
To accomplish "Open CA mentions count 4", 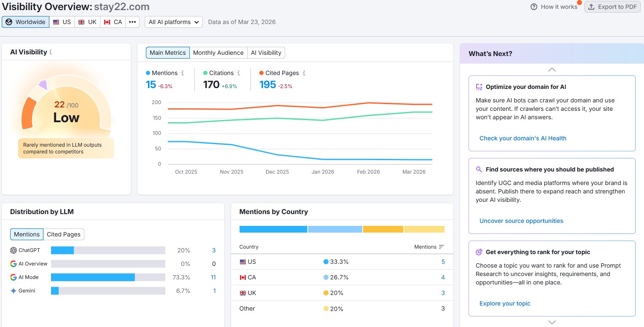I will coord(443,277).
